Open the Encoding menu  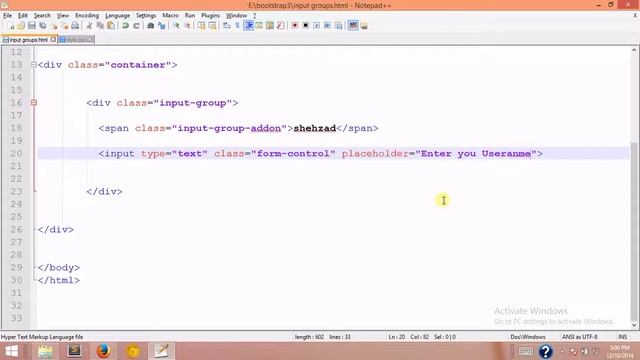(87, 16)
